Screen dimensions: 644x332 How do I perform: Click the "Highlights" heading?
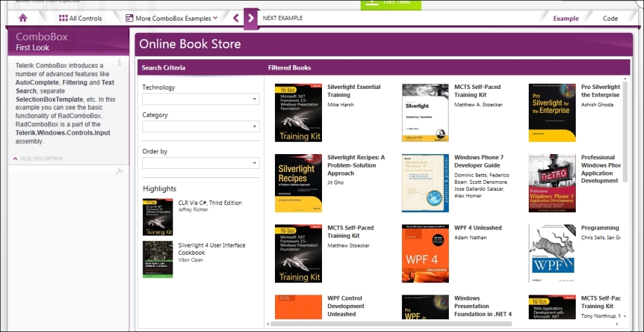tap(159, 189)
